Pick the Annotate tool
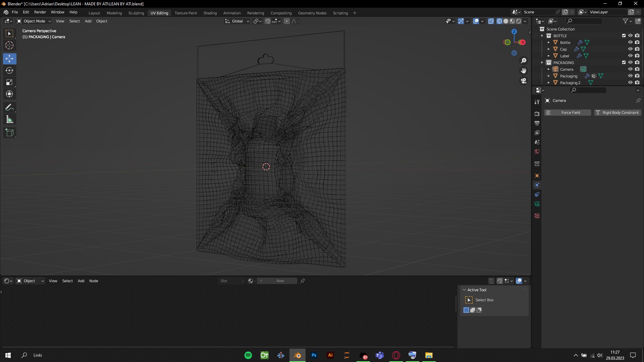This screenshot has height=362, width=644. (9, 107)
